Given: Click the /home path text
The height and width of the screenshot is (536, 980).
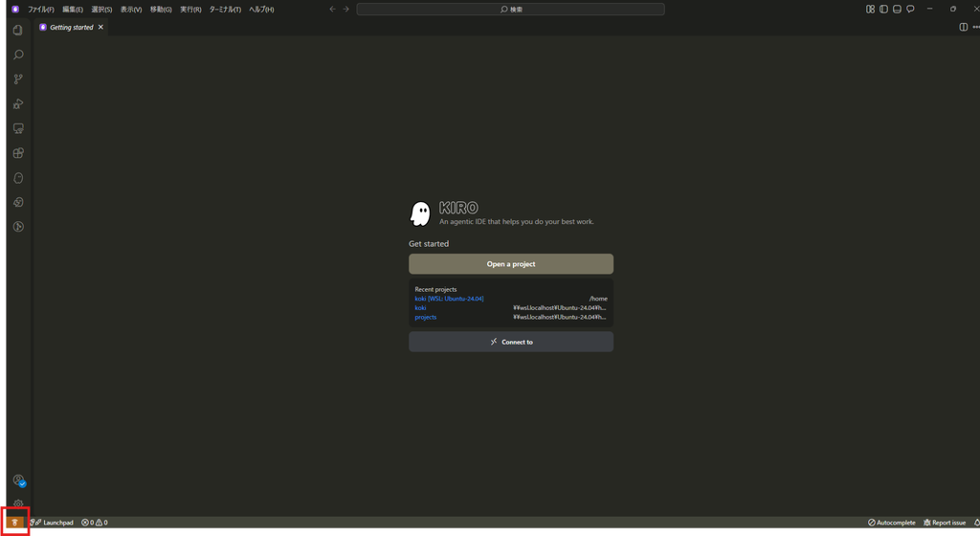Looking at the screenshot, I should tap(598, 299).
